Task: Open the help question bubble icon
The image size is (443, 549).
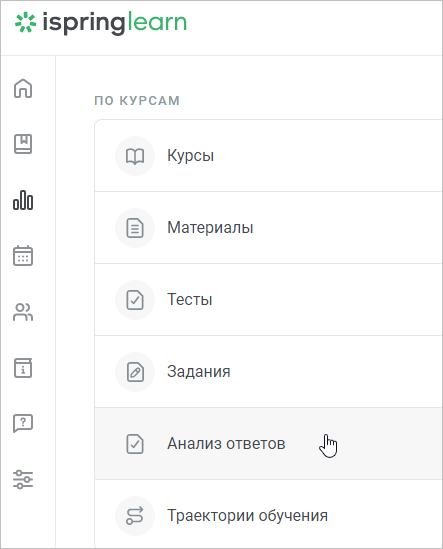Action: 23,424
